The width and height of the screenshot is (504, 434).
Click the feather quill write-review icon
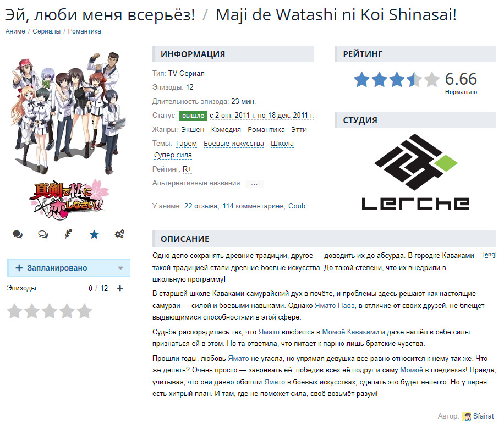68,234
